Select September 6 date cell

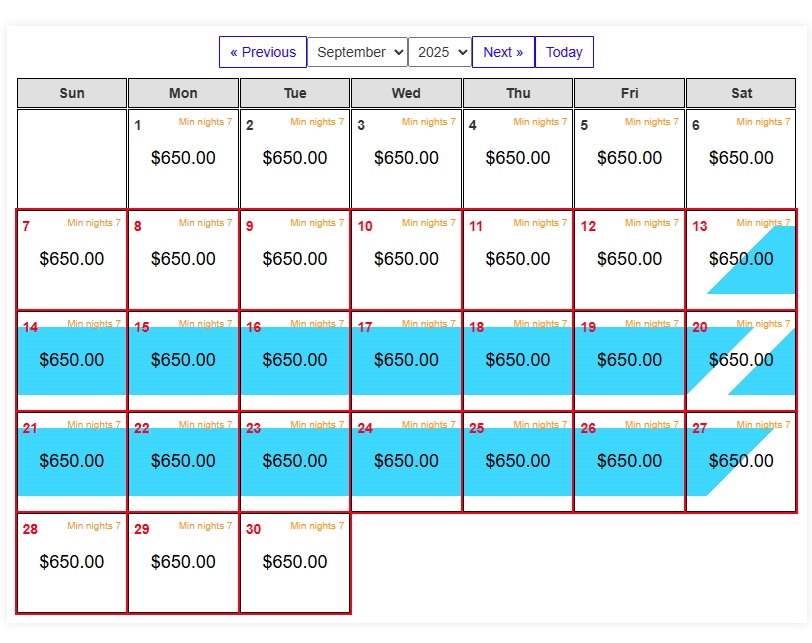[x=741, y=158]
